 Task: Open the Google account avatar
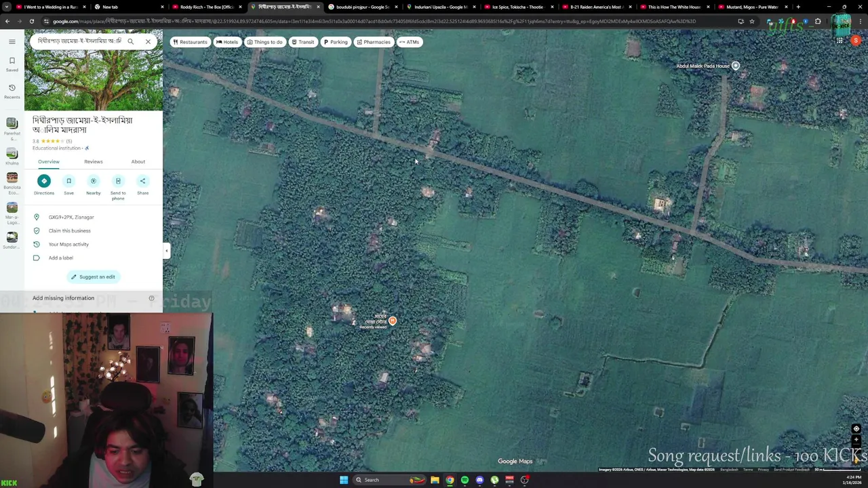[x=856, y=41]
